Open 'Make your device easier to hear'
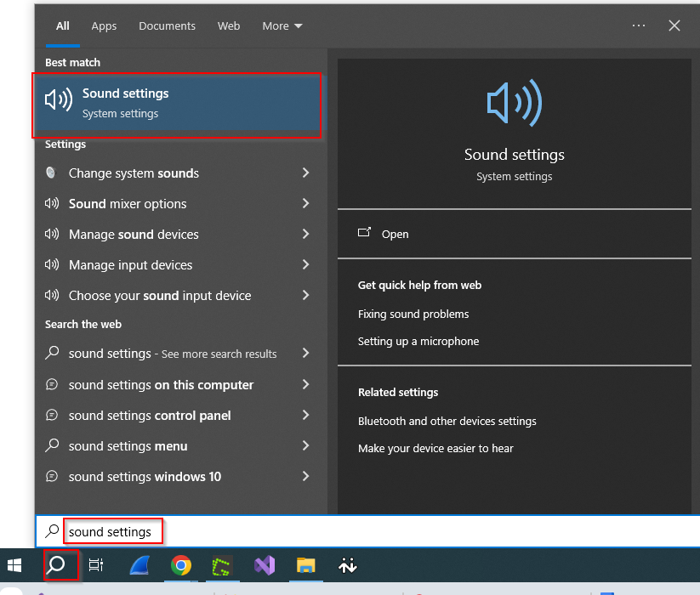700x595 pixels. coord(435,448)
